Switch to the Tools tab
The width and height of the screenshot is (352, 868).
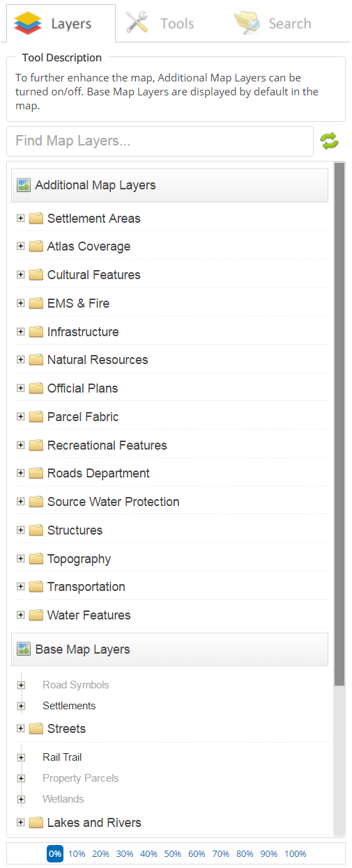tap(160, 24)
